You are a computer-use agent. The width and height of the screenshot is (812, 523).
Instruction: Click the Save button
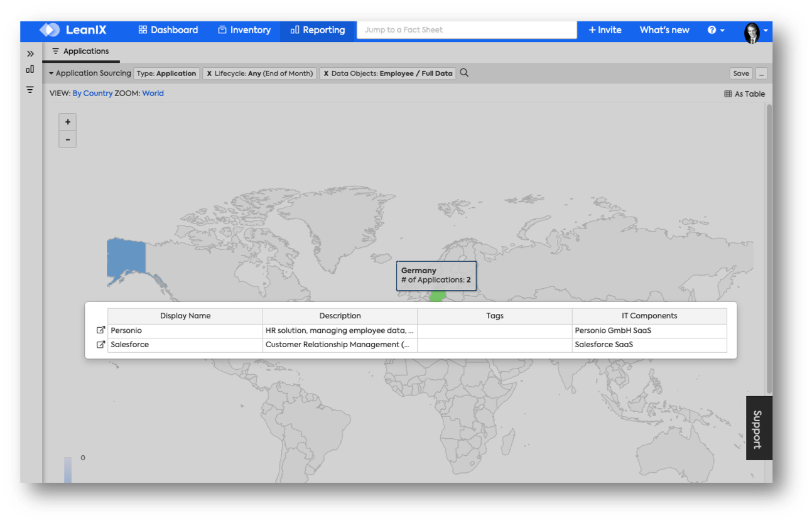click(x=741, y=73)
